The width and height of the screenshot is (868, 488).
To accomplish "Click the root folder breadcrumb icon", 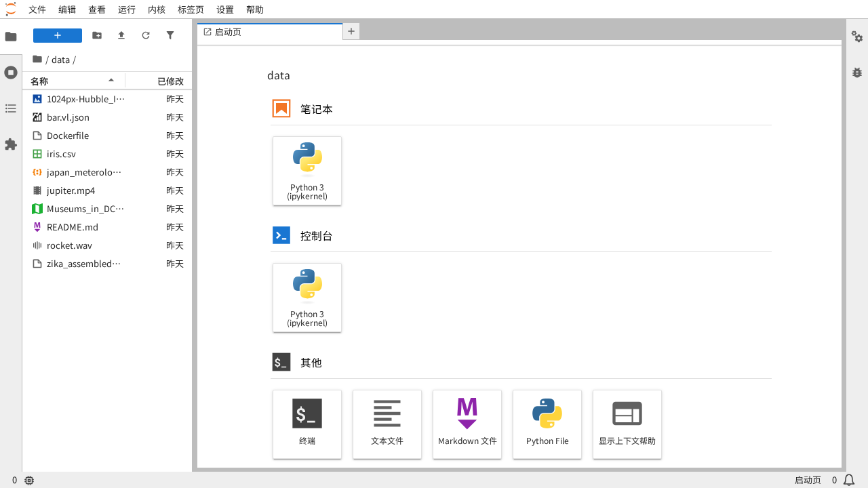I will click(37, 60).
